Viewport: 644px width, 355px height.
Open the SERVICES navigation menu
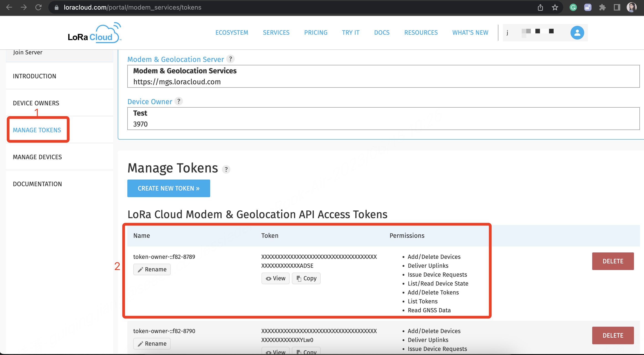(x=276, y=32)
